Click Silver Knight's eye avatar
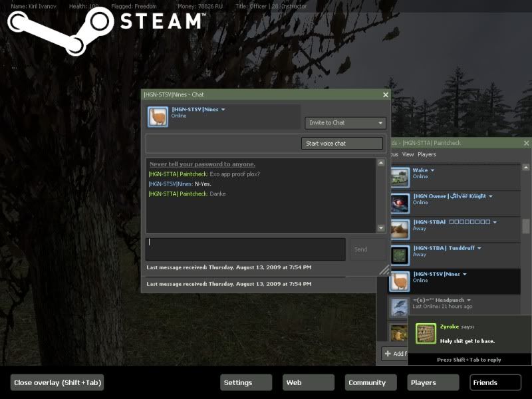The width and height of the screenshot is (532, 399). (400, 203)
